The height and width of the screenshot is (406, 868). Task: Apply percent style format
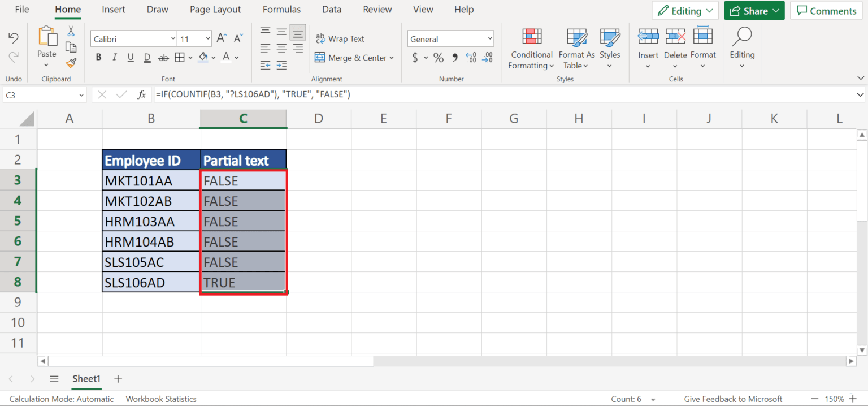point(439,58)
